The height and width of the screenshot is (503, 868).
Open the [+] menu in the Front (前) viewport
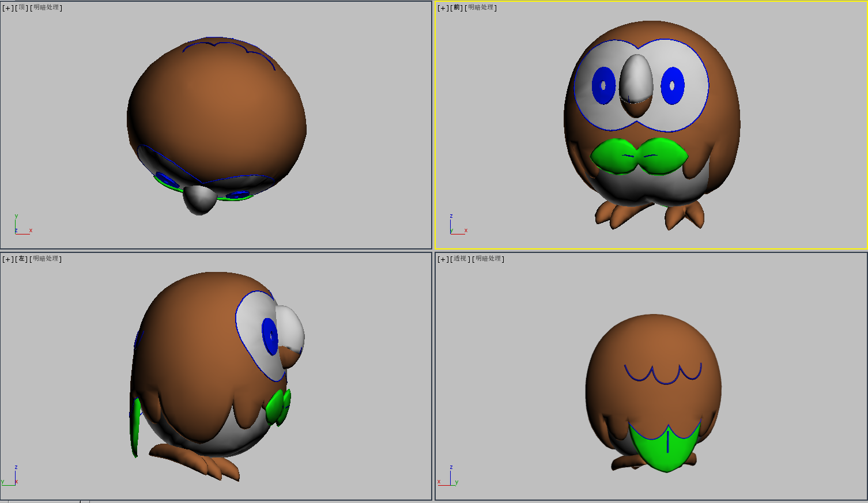[x=443, y=8]
